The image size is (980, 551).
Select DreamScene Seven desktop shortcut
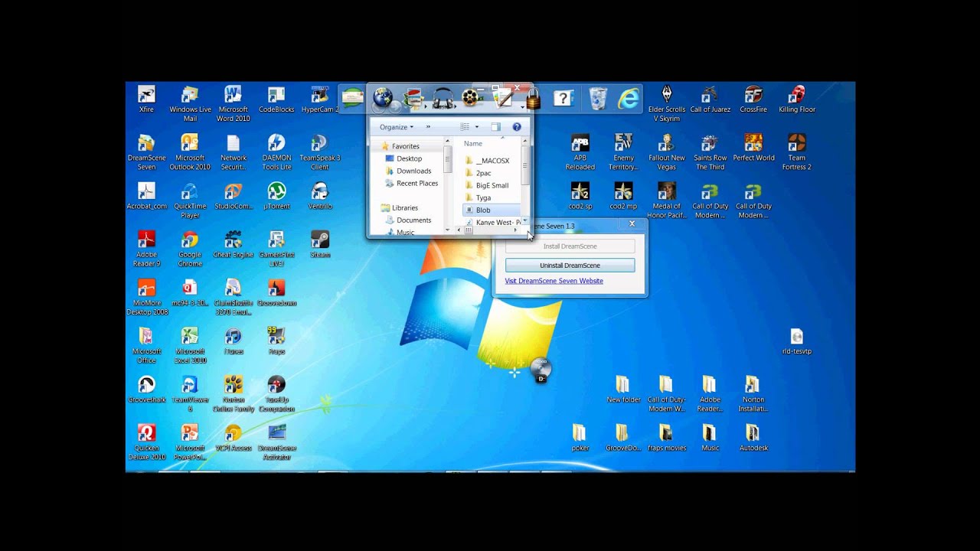[x=146, y=152]
